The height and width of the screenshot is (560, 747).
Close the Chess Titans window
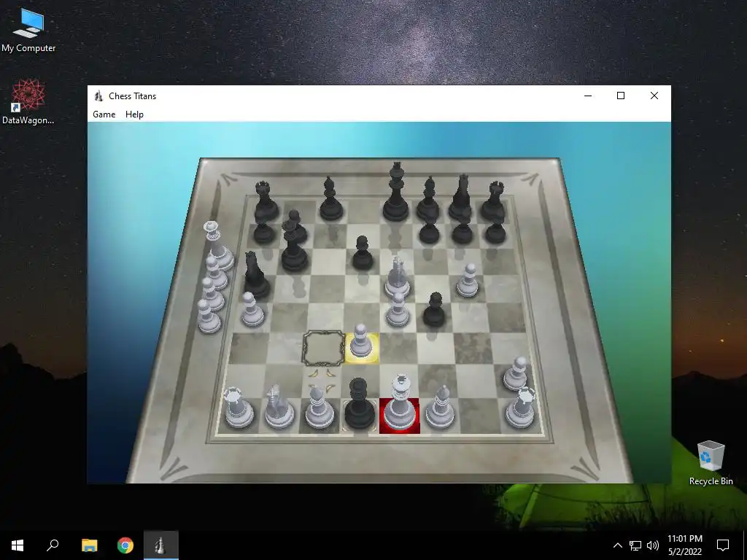pyautogui.click(x=654, y=96)
